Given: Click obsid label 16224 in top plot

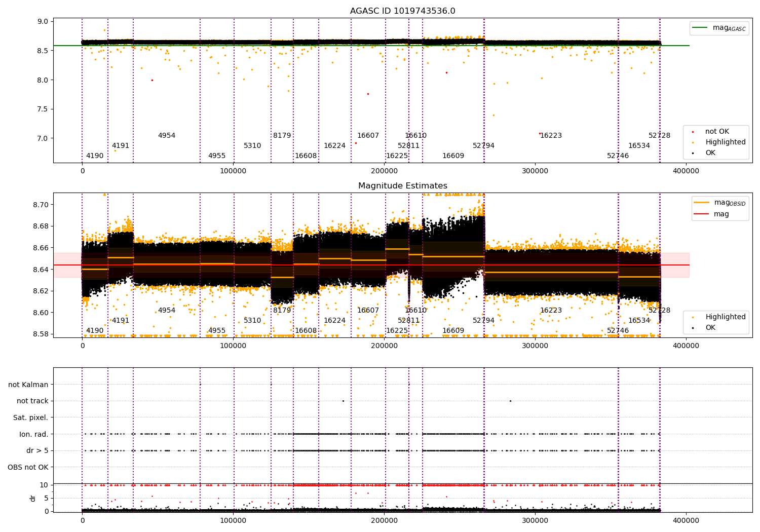Looking at the screenshot, I should pos(335,145).
